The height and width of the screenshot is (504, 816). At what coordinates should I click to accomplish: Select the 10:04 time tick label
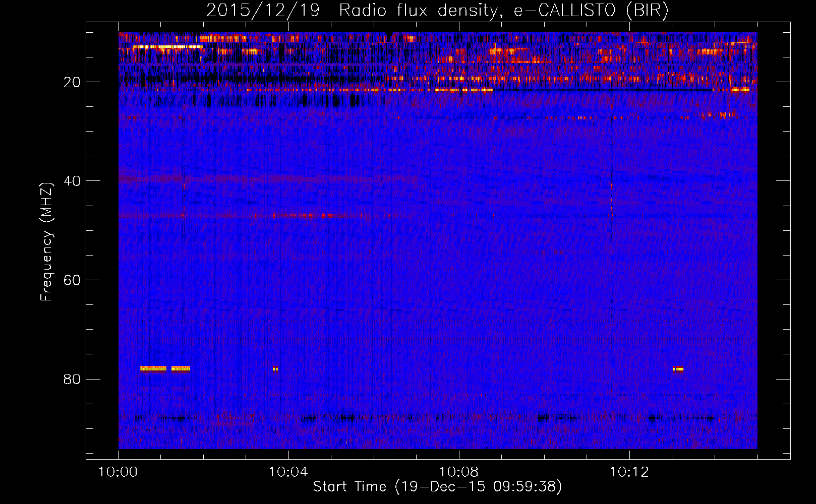[x=288, y=472]
